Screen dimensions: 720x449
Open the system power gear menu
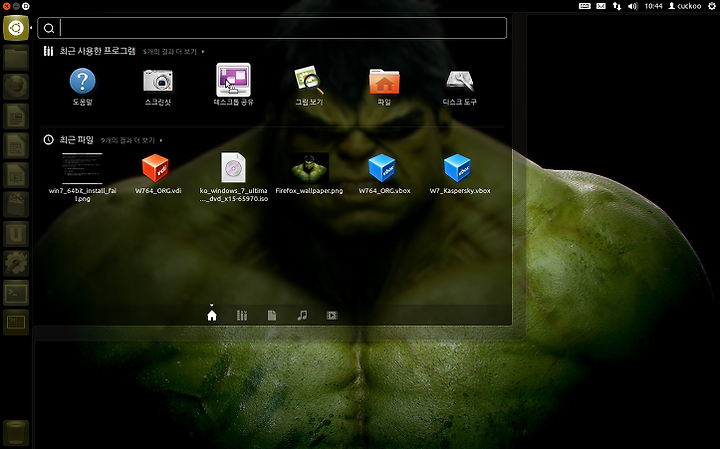pos(712,6)
